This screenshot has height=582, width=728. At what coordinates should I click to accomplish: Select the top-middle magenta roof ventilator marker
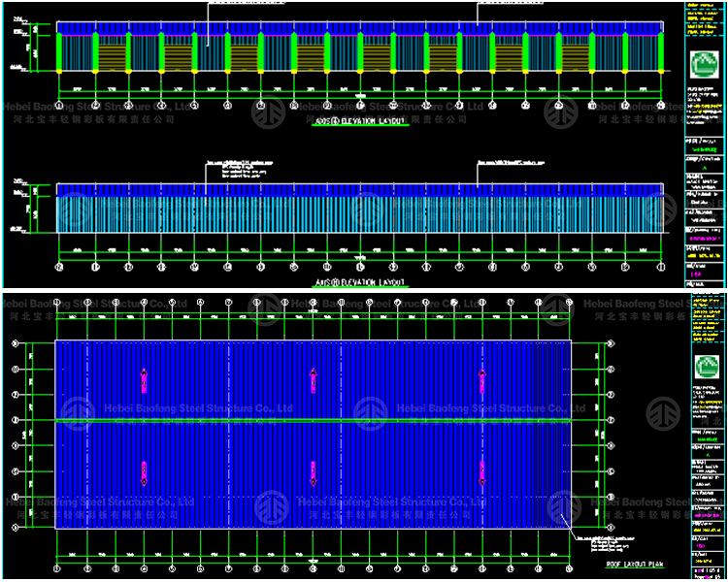[313, 380]
